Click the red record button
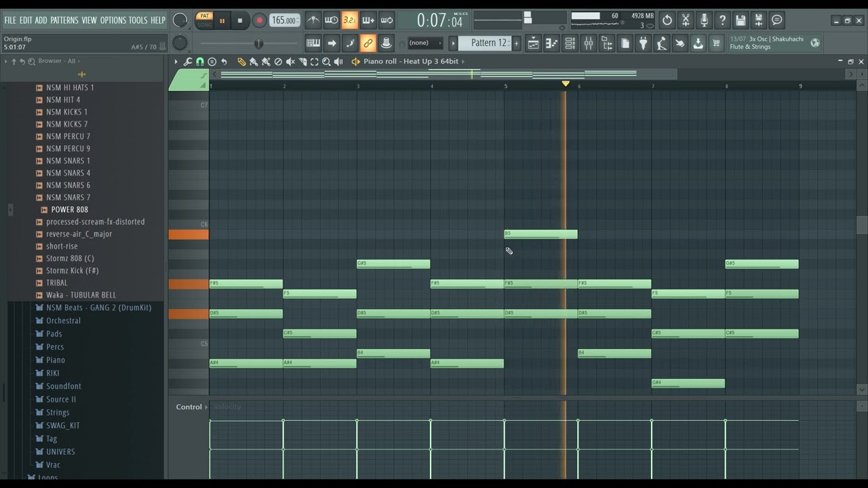This screenshot has width=868, height=488. tap(259, 21)
